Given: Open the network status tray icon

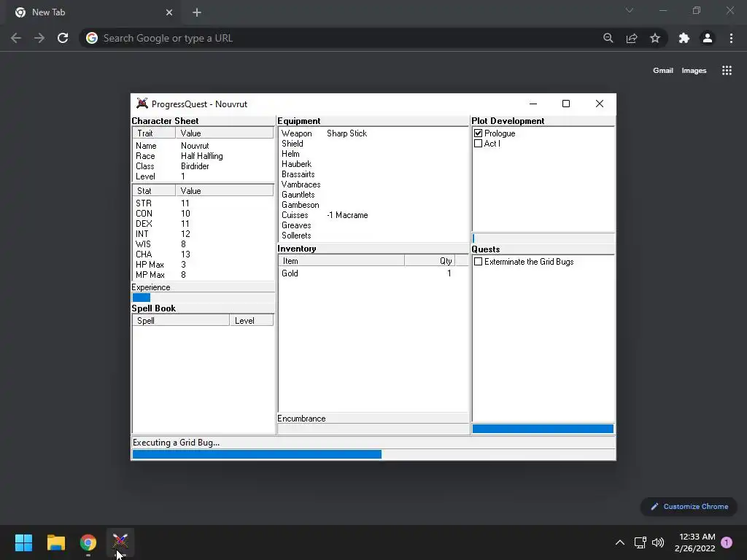Looking at the screenshot, I should (640, 542).
